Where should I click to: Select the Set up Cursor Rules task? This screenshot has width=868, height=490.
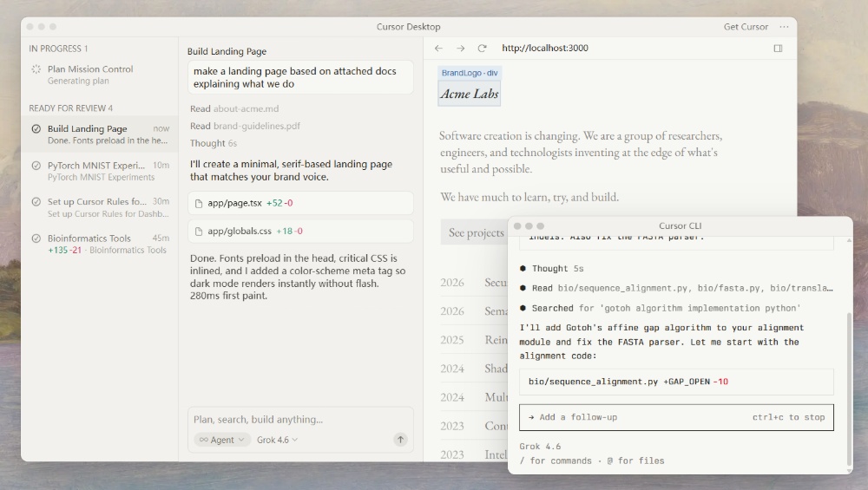coord(100,207)
